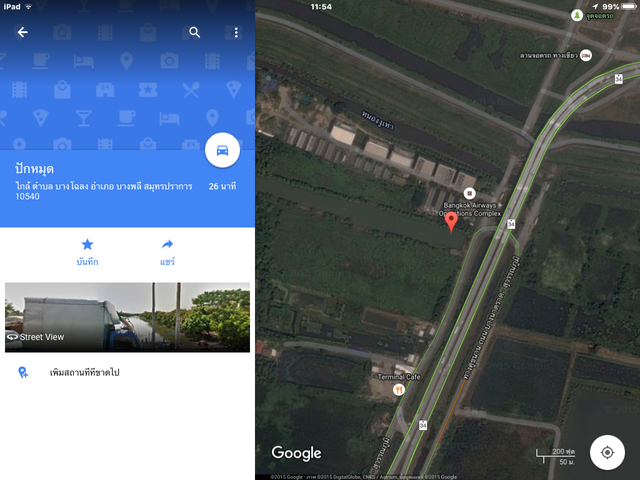Center map with my-location button
The height and width of the screenshot is (480, 640).
pos(607,452)
